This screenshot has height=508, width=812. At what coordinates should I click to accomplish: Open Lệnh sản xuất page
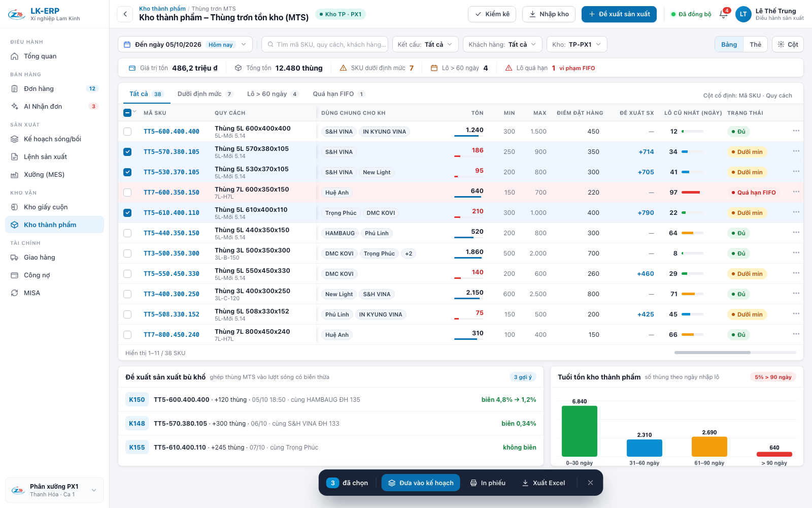click(x=54, y=156)
